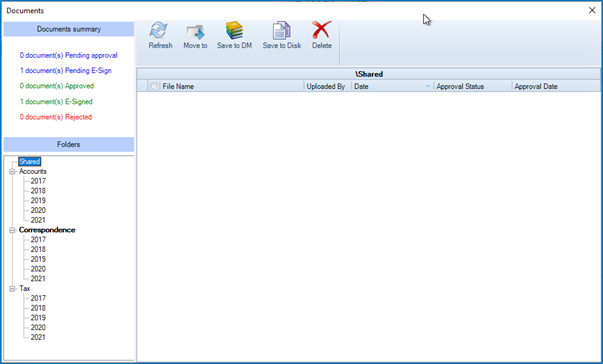
Task: Select 2020 under Correspondence
Action: [x=38, y=269]
